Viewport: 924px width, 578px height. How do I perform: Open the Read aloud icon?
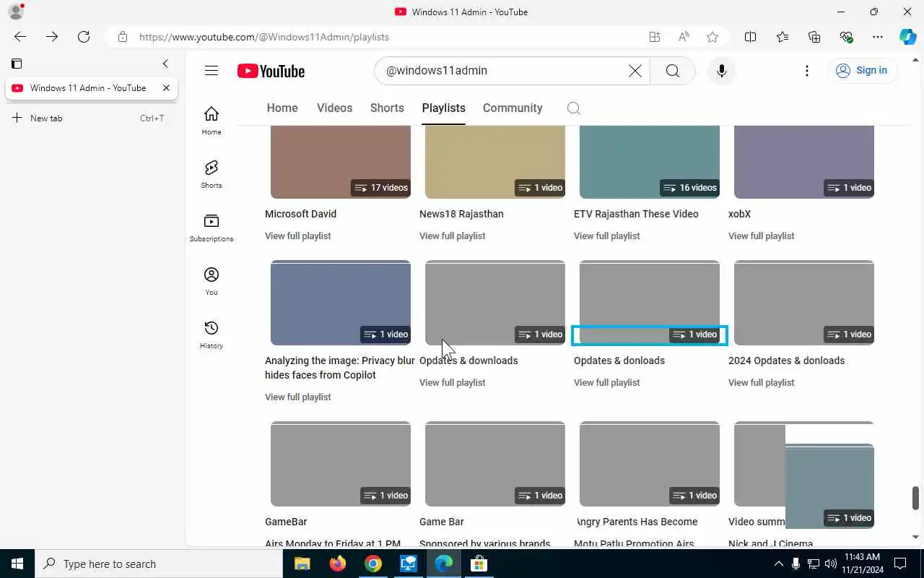(x=684, y=37)
